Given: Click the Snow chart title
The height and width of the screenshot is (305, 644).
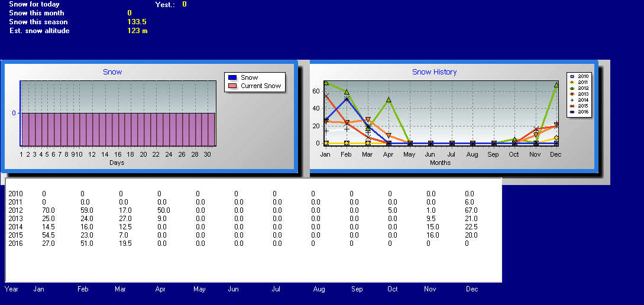Looking at the screenshot, I should [x=112, y=72].
